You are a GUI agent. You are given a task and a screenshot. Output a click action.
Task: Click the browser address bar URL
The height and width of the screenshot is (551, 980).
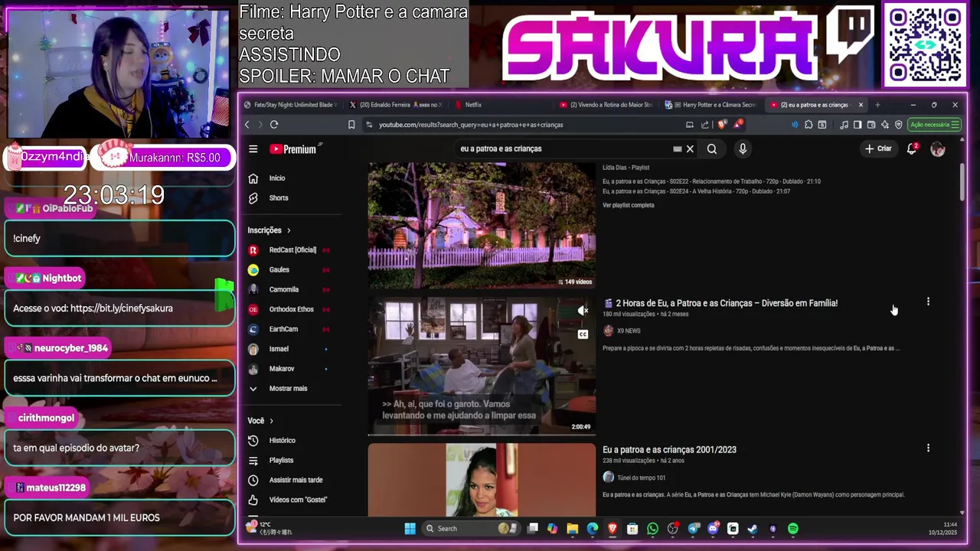(x=471, y=125)
